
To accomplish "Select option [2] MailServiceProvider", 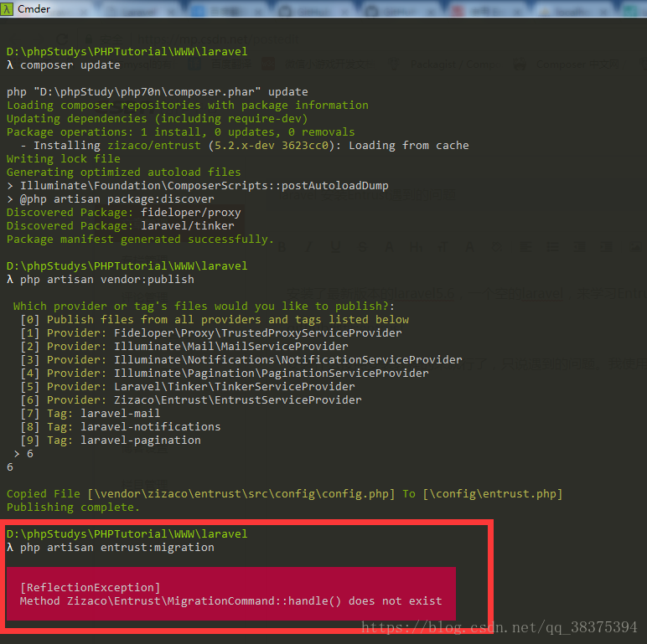I will coord(184,347).
